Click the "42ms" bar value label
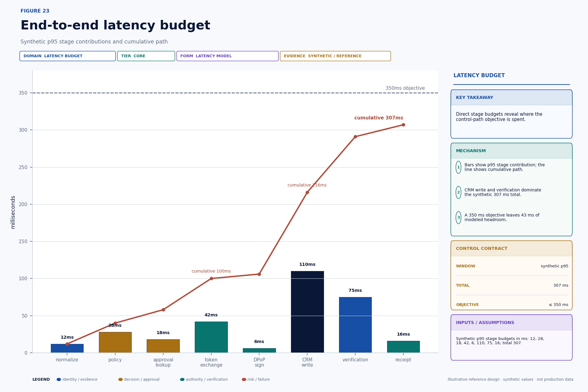The height and width of the screenshot is (392, 588). (211, 315)
